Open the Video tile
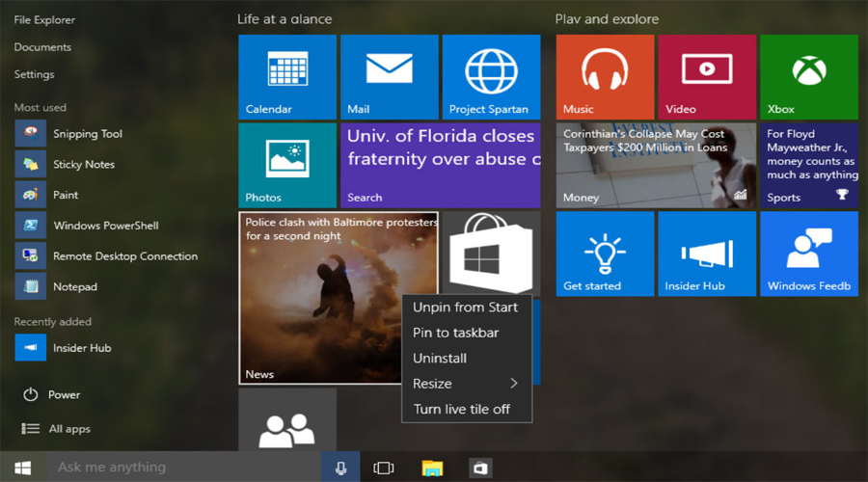868x482 pixels. click(707, 77)
